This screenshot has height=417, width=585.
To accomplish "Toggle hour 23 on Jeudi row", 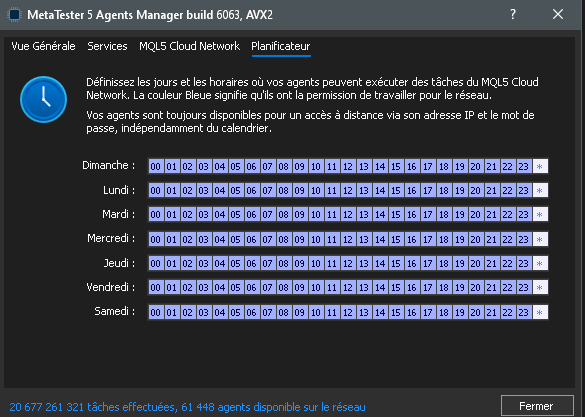I will coord(524,263).
